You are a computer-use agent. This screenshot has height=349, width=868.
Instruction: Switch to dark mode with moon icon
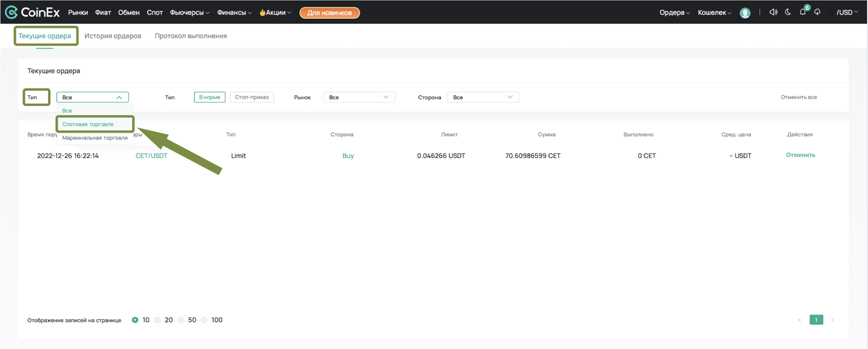click(x=788, y=12)
